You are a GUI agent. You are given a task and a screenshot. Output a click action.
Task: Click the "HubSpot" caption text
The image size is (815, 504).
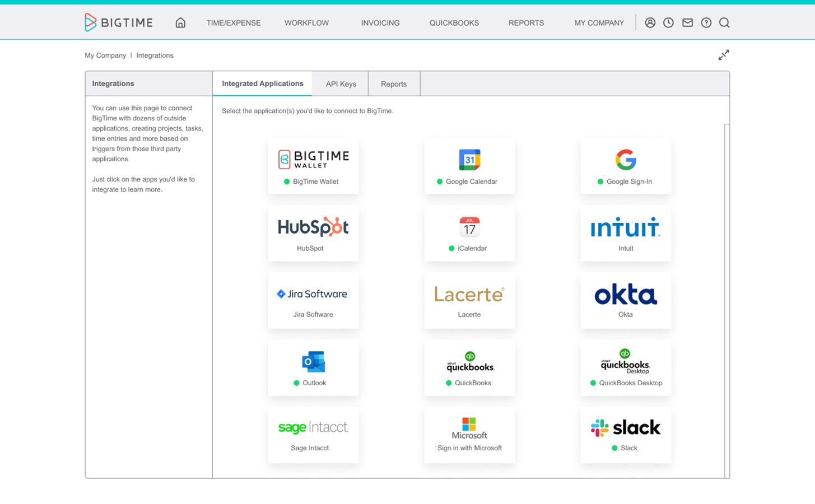click(310, 248)
